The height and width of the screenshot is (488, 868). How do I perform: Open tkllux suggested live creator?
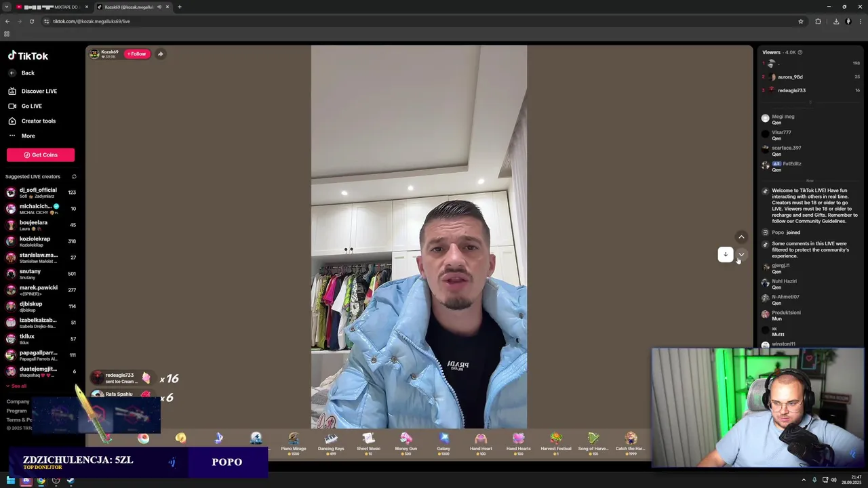coord(41,339)
